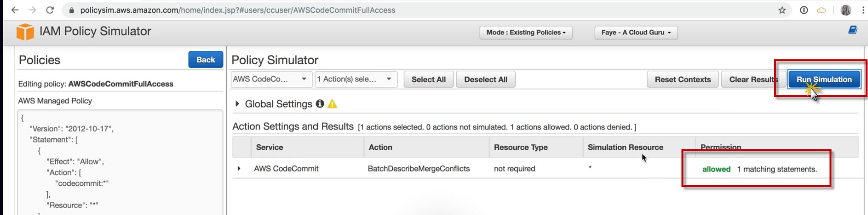The height and width of the screenshot is (215, 868).
Task: Expand the Global Settings section
Action: tap(237, 104)
